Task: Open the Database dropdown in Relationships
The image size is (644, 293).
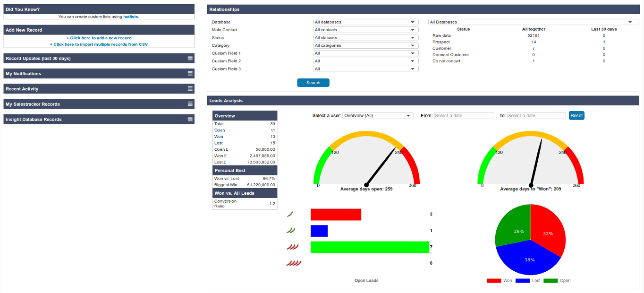Action: coord(365,22)
